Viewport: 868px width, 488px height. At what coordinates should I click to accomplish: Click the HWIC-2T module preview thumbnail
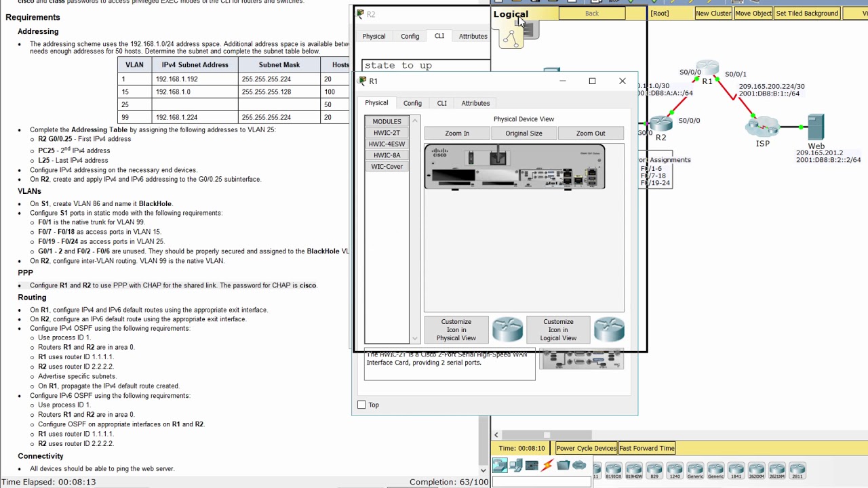[581, 359]
